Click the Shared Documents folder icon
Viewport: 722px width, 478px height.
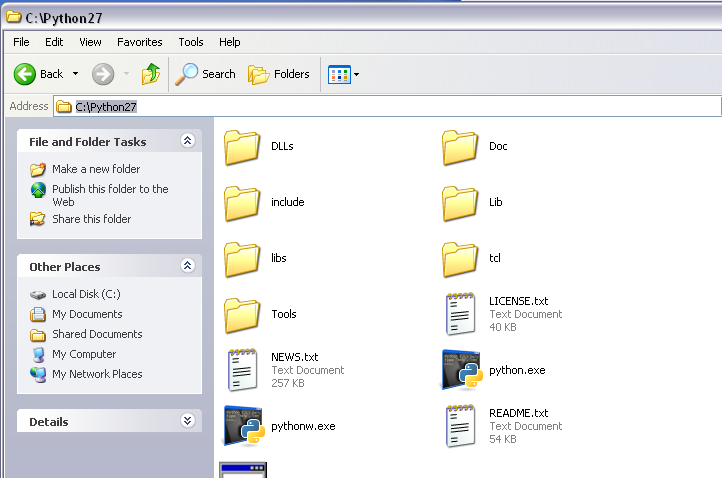(38, 335)
